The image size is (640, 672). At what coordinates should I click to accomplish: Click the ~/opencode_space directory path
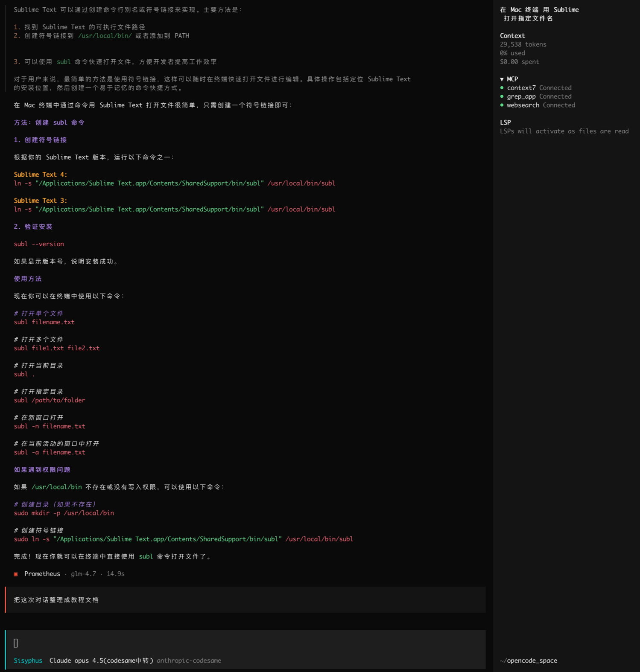coord(529,660)
